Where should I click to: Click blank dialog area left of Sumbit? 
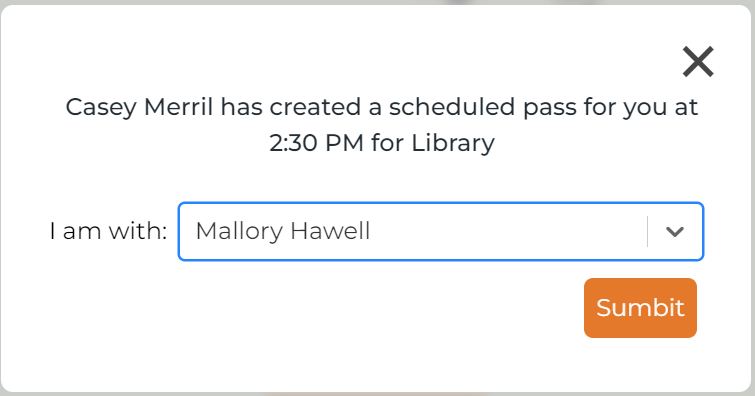point(337,308)
